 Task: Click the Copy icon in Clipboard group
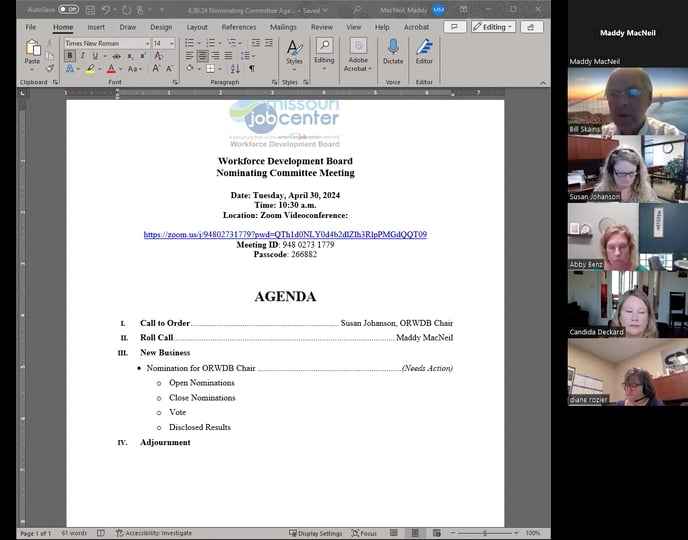50,56
